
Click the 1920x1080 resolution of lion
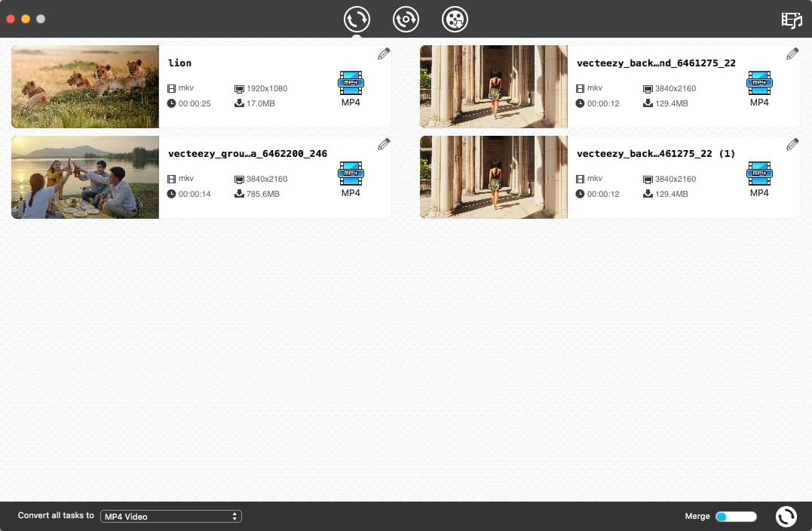267,88
